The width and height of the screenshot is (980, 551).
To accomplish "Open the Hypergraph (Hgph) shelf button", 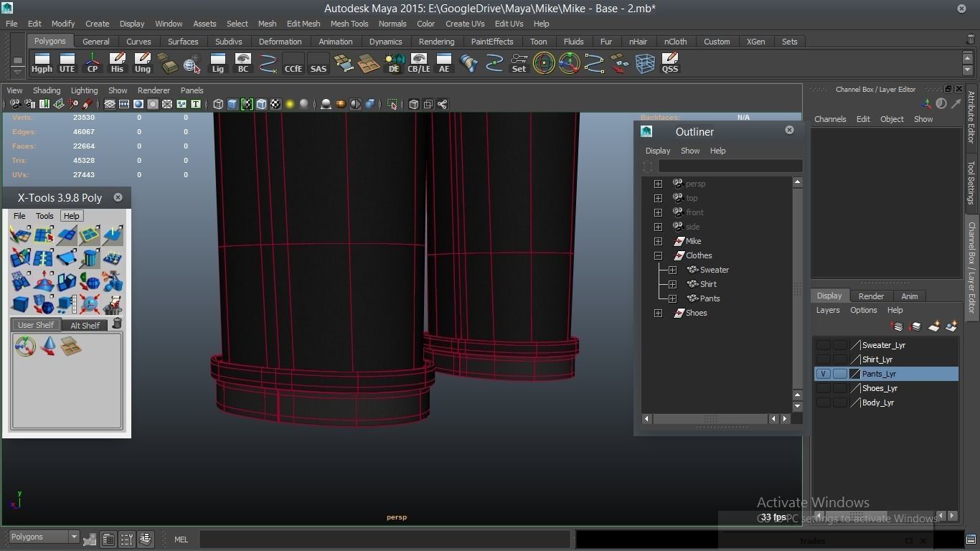I will (42, 63).
